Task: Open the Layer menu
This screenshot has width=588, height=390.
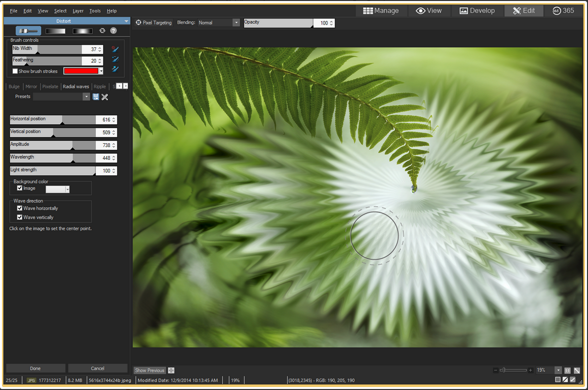Action: point(78,11)
